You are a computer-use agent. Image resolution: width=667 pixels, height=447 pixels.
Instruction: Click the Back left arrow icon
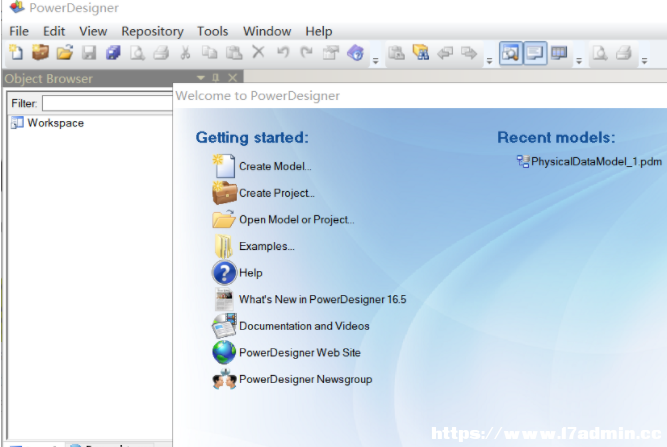[x=445, y=53]
